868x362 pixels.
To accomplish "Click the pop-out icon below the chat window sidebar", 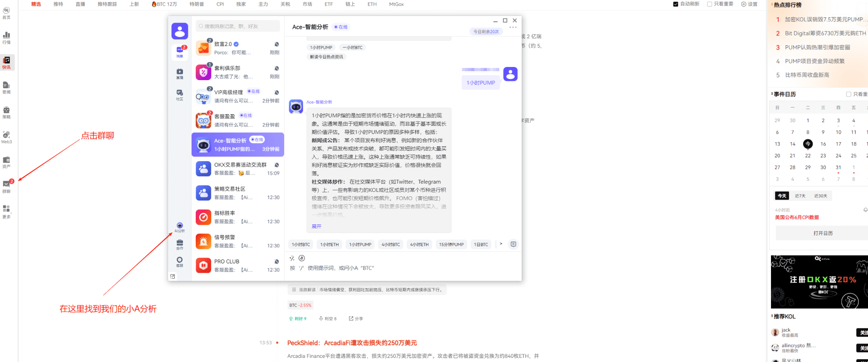I will (x=173, y=277).
